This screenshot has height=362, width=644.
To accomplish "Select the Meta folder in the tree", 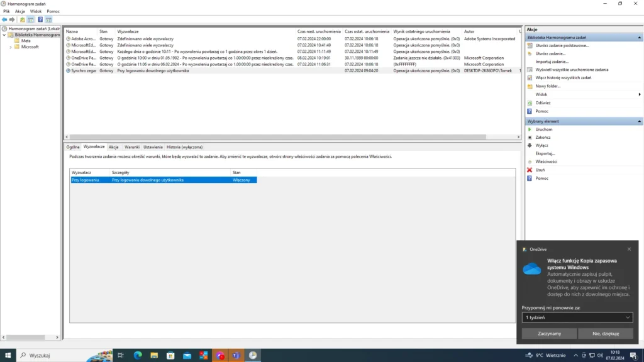I will (26, 41).
